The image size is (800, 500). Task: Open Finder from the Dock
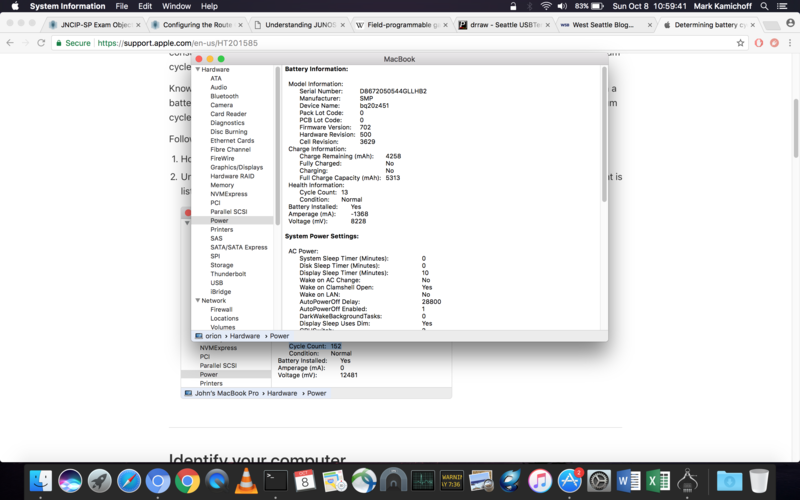click(41, 481)
